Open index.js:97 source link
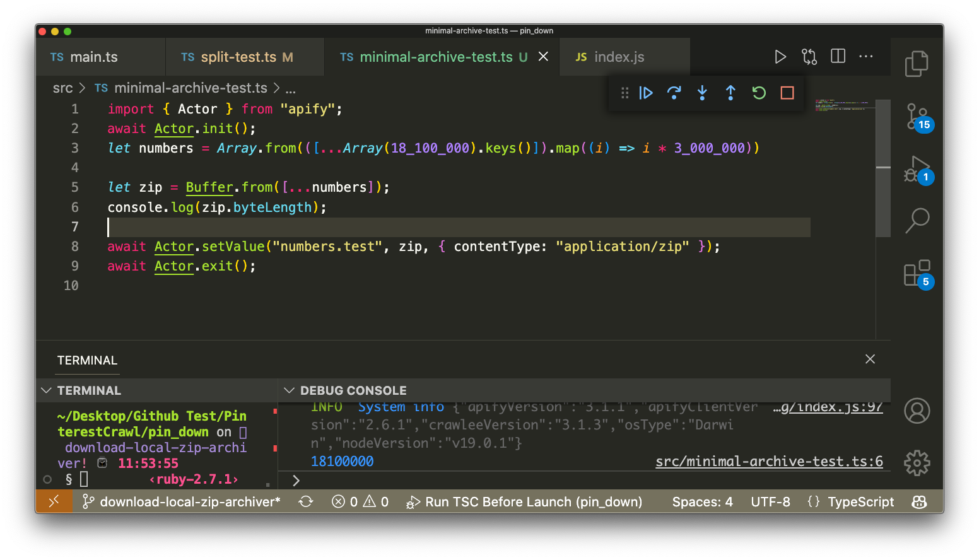The height and width of the screenshot is (560, 979). pos(828,407)
